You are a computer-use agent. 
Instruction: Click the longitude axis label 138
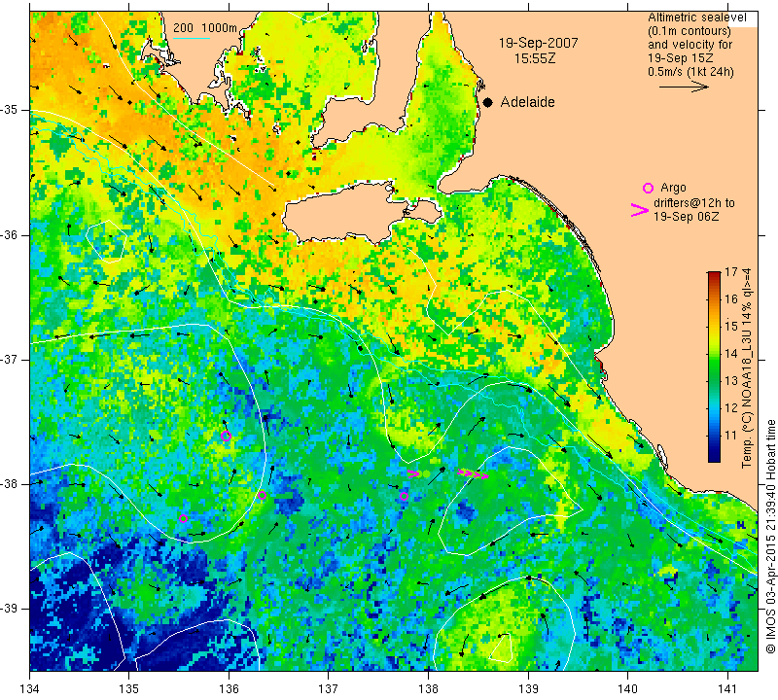coord(428,689)
